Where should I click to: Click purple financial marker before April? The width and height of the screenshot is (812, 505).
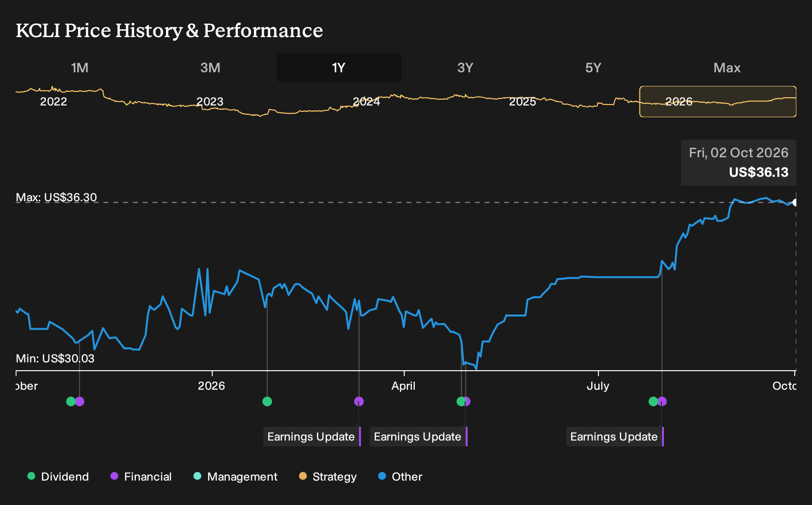359,401
